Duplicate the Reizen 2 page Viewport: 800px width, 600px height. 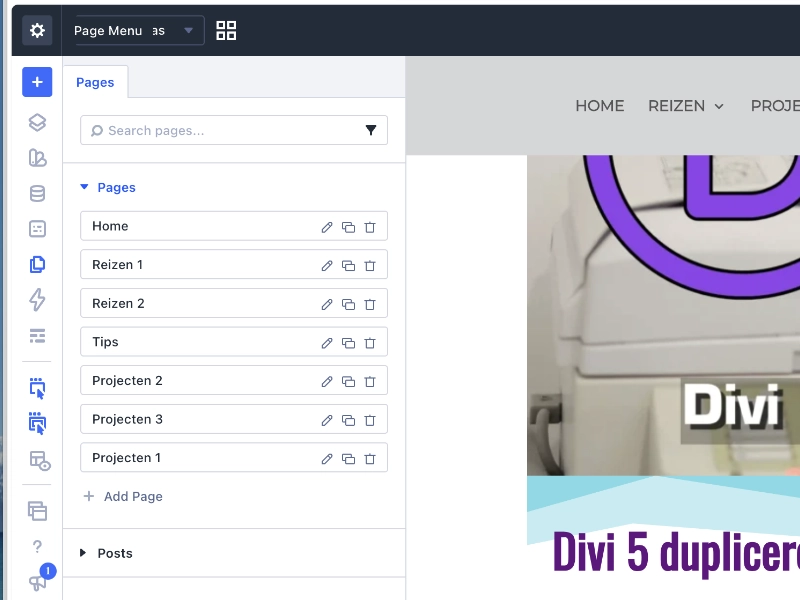point(348,304)
